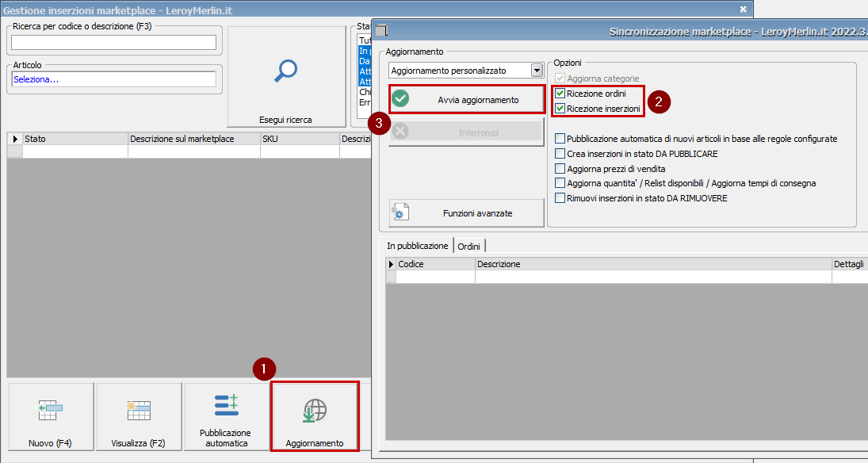Click the Codice column header
Viewport: 868px width, 463px height.
click(x=436, y=264)
